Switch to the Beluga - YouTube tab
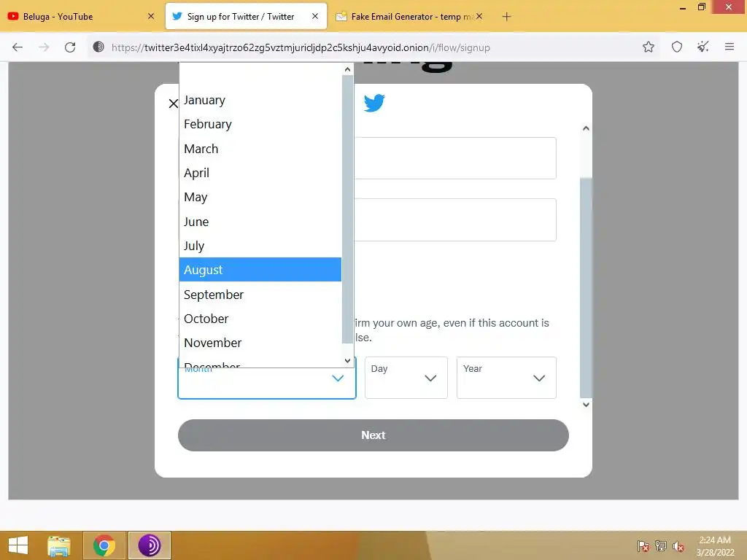 80,17
